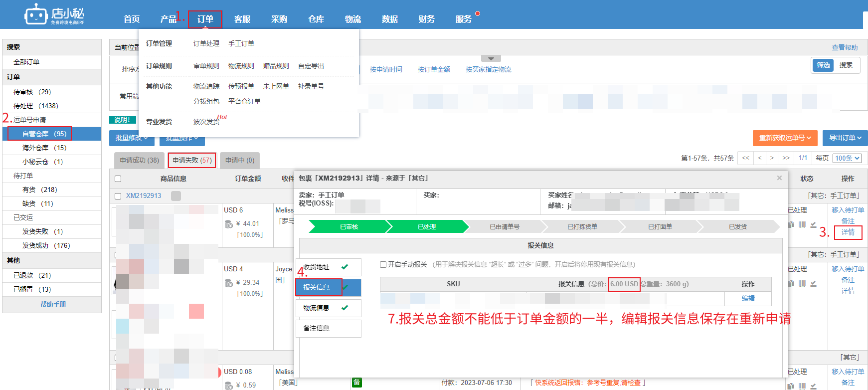868x390 pixels.
Task: Select 海外仓库 (15) in sidebar
Action: (x=52, y=148)
